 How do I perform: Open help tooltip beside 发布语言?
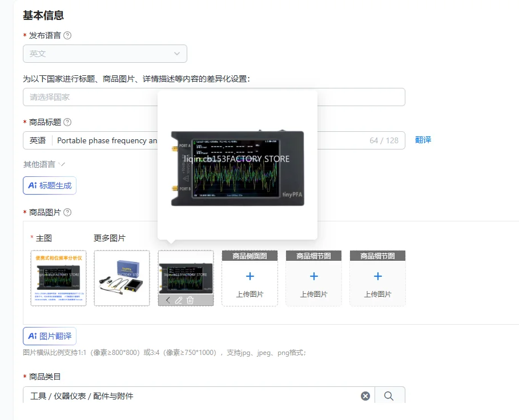pyautogui.click(x=67, y=35)
